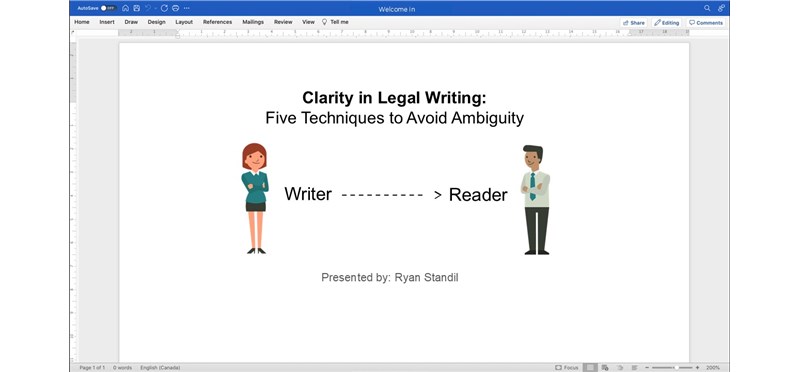Select the Review tab

pos(283,22)
